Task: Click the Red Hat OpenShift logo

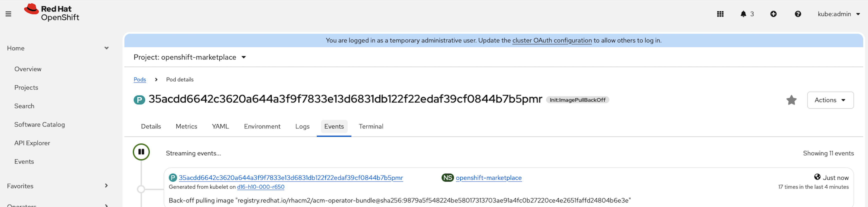Action: click(51, 13)
